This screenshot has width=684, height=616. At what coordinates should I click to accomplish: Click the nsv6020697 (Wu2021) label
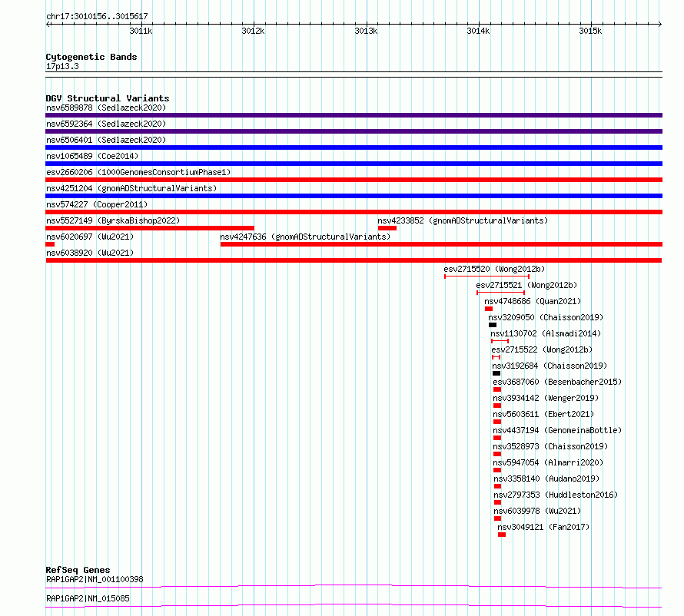tap(90, 237)
